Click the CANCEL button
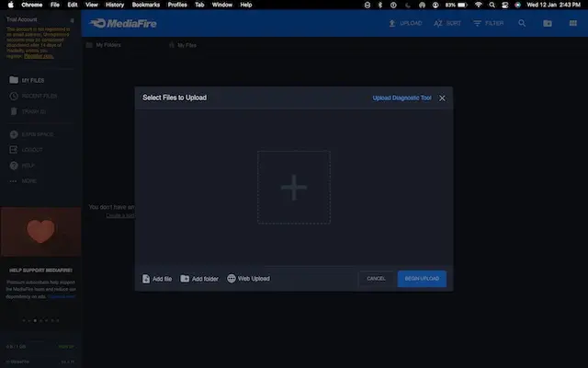The image size is (588, 368). coord(376,279)
